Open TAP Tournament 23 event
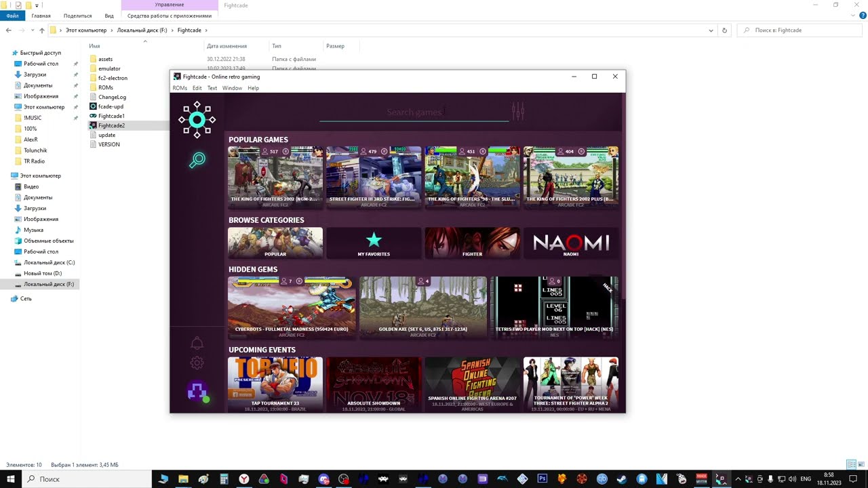Screen dimensions: 868x488 tap(275, 384)
